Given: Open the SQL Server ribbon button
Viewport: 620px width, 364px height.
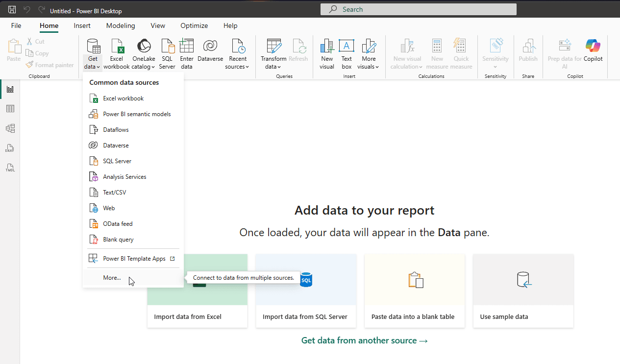Looking at the screenshot, I should (x=167, y=54).
